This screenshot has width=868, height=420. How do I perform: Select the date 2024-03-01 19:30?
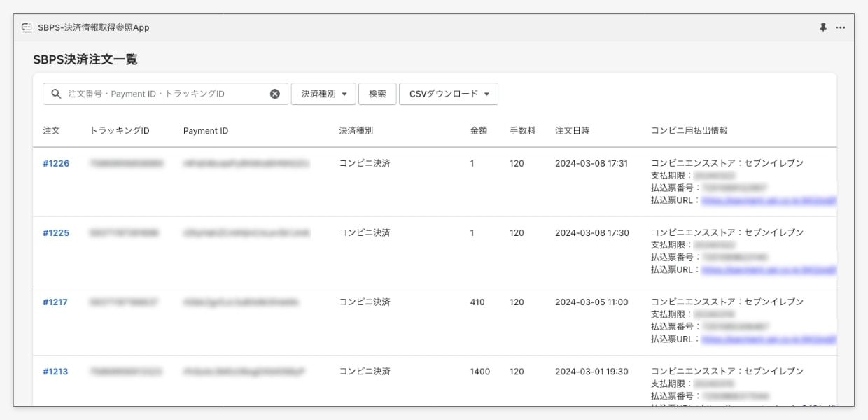[591, 372]
